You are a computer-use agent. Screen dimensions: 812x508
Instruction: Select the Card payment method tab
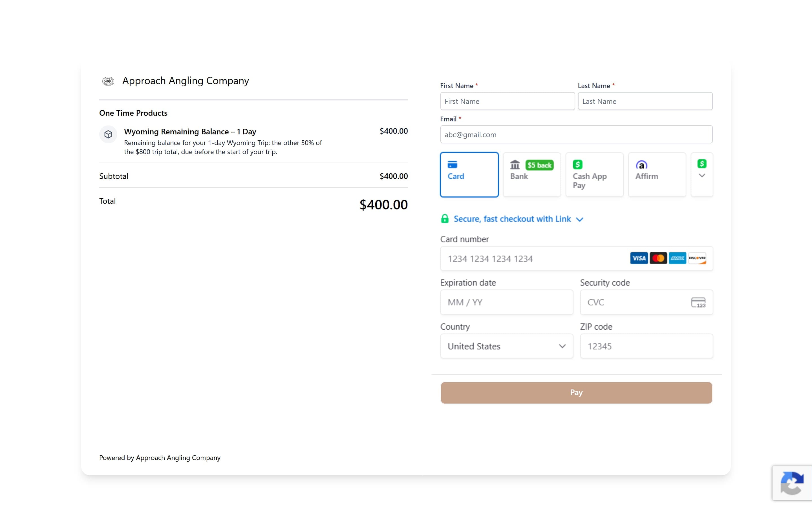(x=469, y=175)
